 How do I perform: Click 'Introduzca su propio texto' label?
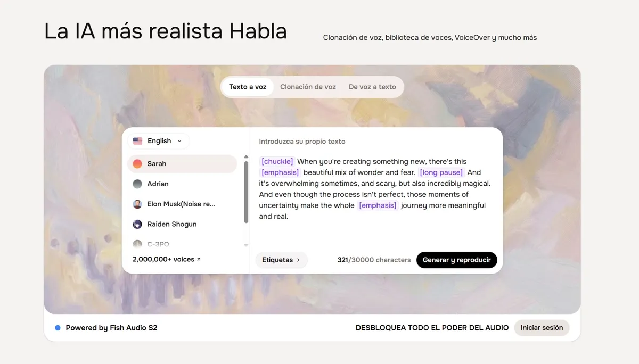pyautogui.click(x=302, y=142)
